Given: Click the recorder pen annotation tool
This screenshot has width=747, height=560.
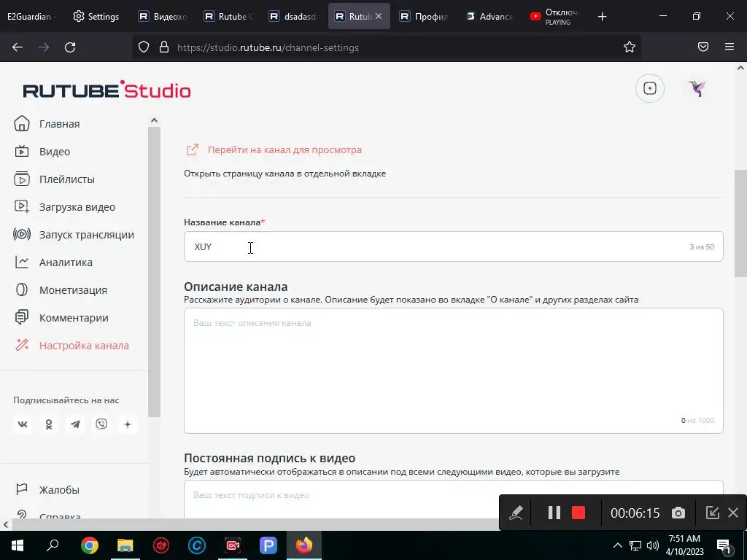Looking at the screenshot, I should coord(516,513).
